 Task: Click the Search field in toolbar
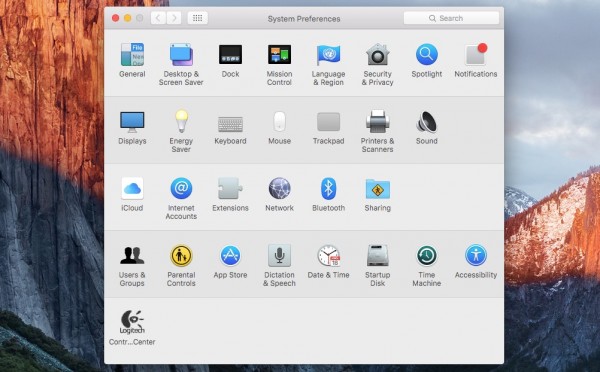pyautogui.click(x=451, y=18)
